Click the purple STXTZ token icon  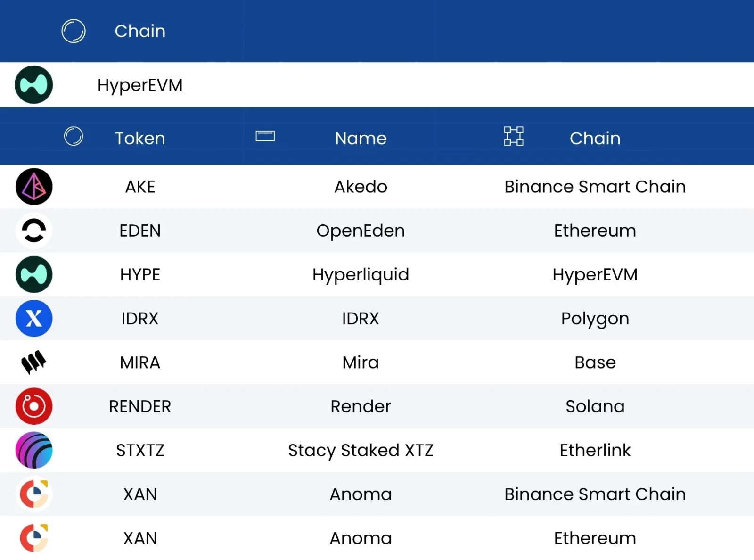coord(34,450)
